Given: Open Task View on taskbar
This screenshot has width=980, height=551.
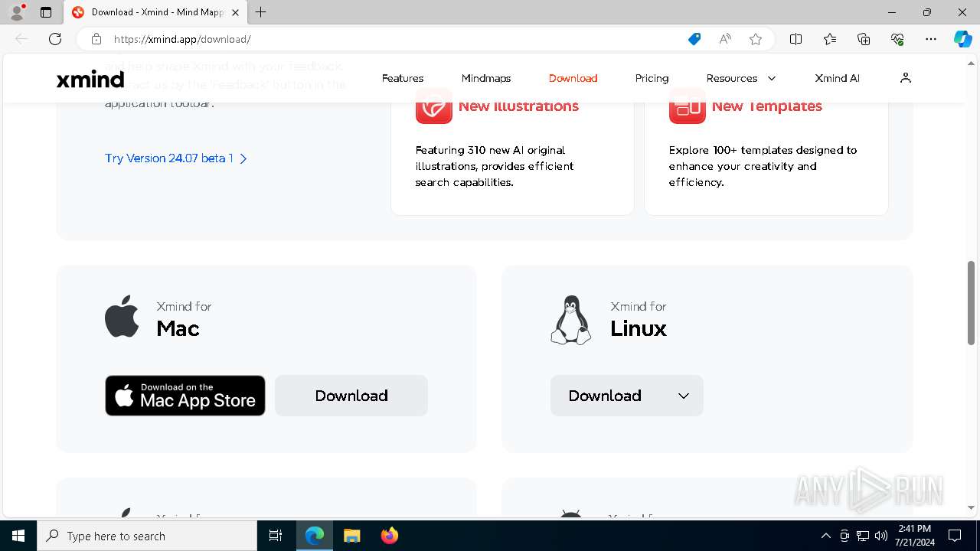Looking at the screenshot, I should coord(276,536).
